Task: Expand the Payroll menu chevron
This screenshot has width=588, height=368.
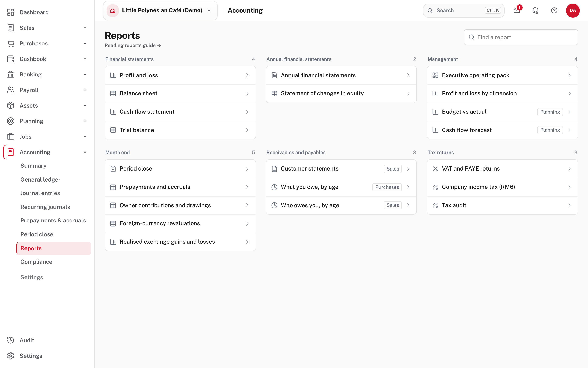Action: point(85,90)
